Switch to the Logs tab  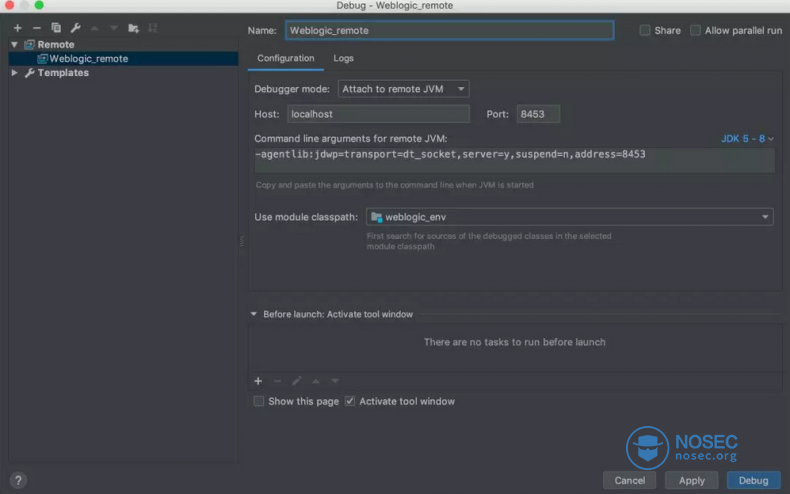coord(343,58)
